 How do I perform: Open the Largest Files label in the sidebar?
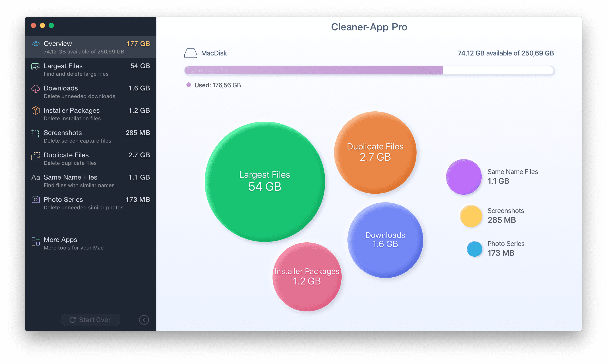(63, 66)
